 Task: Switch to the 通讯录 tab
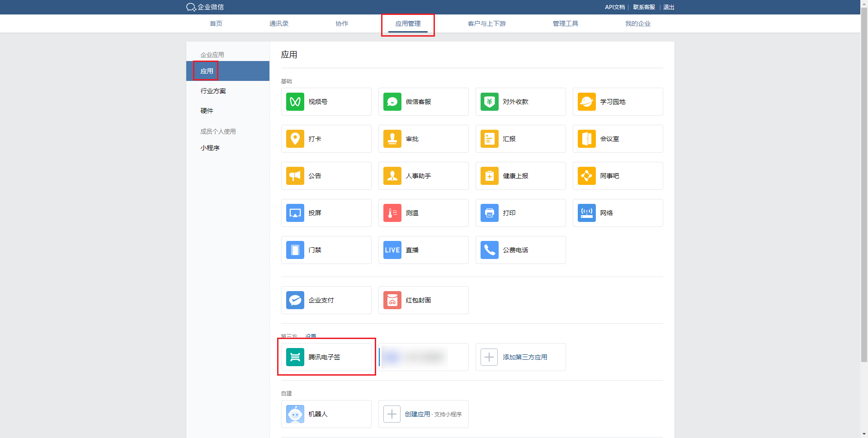[x=279, y=24]
